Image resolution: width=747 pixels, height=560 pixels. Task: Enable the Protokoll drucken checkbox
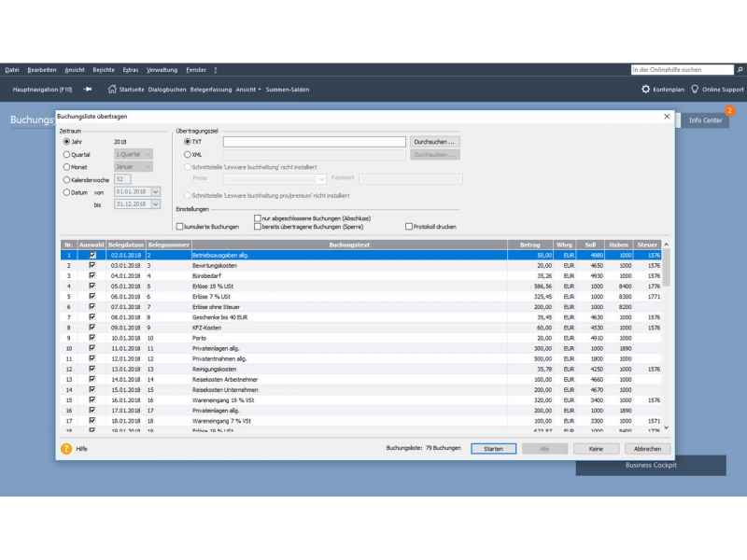coord(409,227)
